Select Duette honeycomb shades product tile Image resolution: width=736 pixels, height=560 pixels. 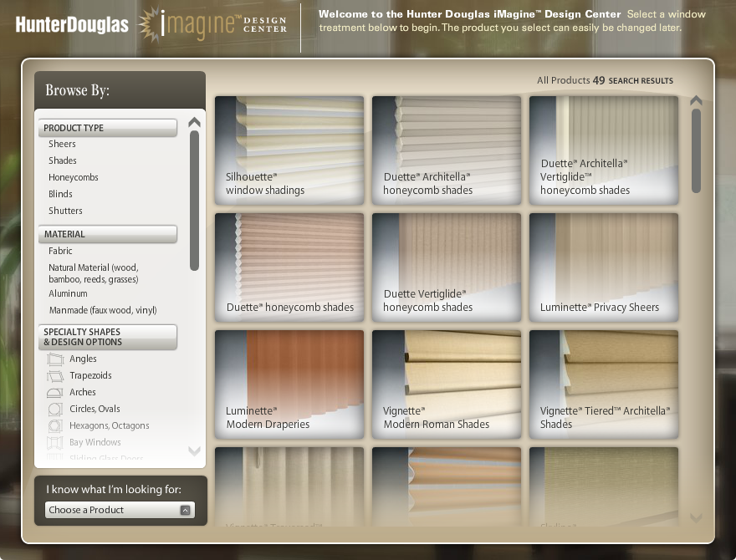(289, 267)
